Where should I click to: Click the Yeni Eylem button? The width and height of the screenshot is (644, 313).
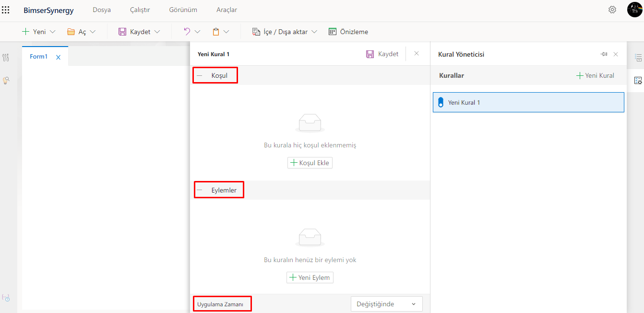pos(310,277)
